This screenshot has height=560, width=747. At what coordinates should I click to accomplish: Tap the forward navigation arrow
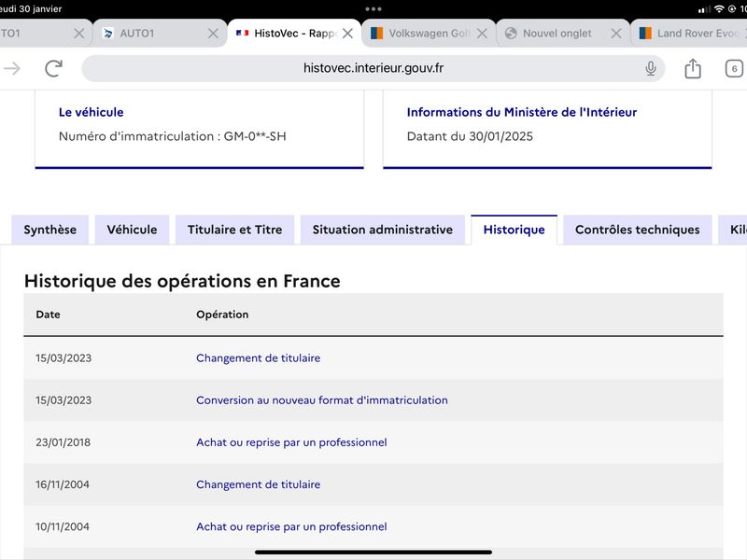[x=12, y=68]
